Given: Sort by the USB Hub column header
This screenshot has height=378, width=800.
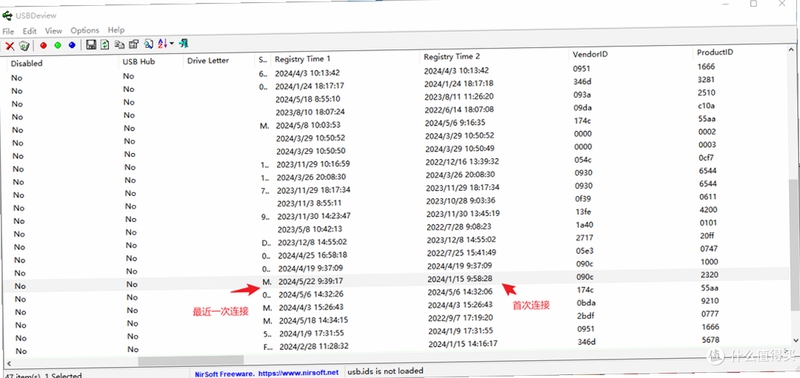Looking at the screenshot, I should (x=139, y=62).
